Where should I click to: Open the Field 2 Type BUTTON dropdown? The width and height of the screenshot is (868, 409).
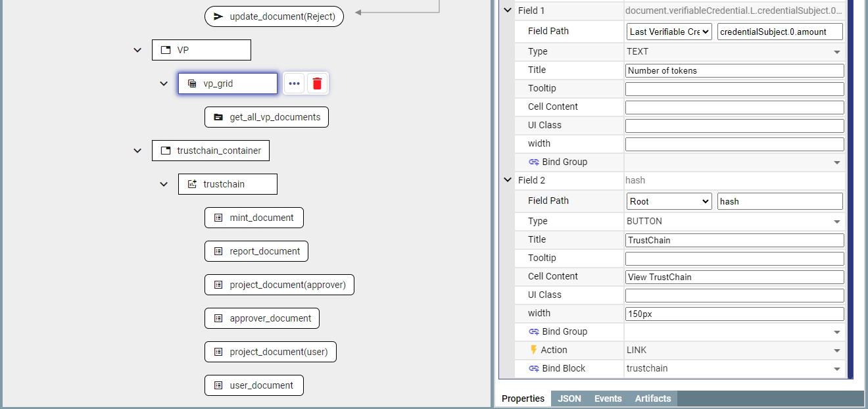(x=734, y=221)
